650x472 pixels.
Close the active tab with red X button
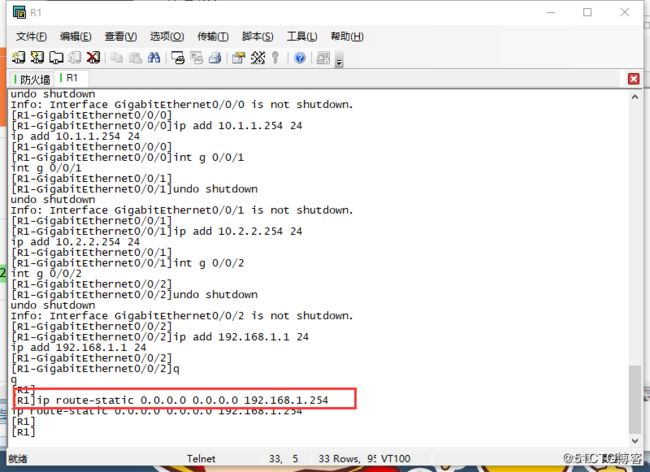tap(633, 78)
